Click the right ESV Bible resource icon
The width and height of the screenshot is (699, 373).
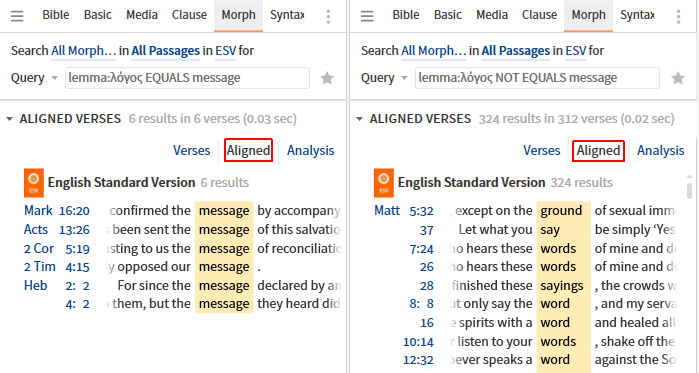pyautogui.click(x=384, y=183)
